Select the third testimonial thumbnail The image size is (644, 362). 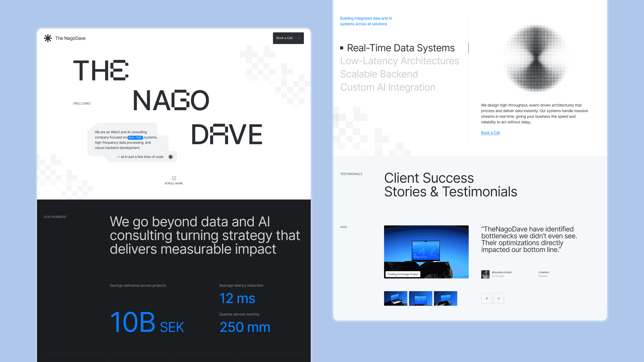446,298
